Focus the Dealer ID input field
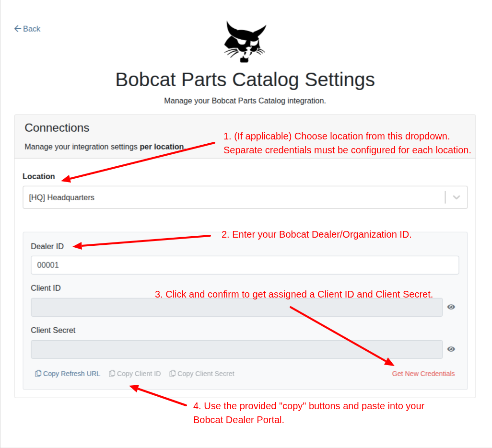The height and width of the screenshot is (448, 492). point(245,265)
